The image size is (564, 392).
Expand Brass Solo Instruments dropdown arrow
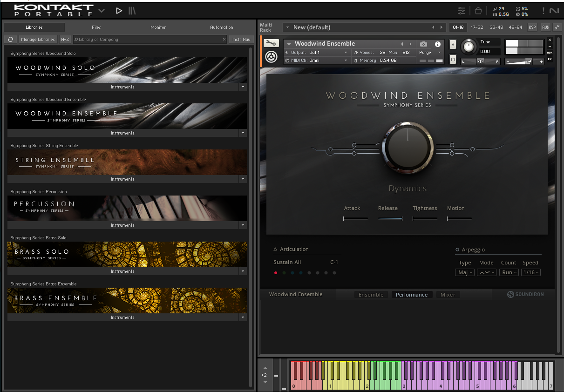coord(243,271)
